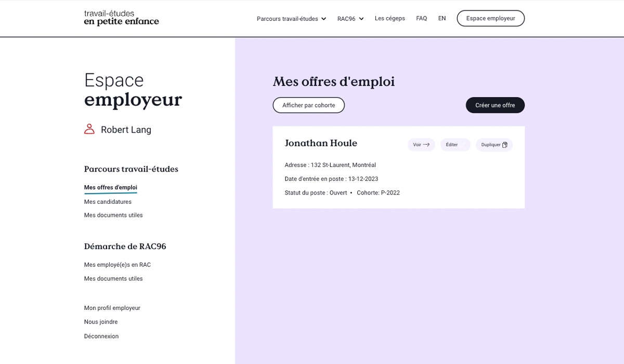Click Afficher par cohorte button

[x=308, y=105]
